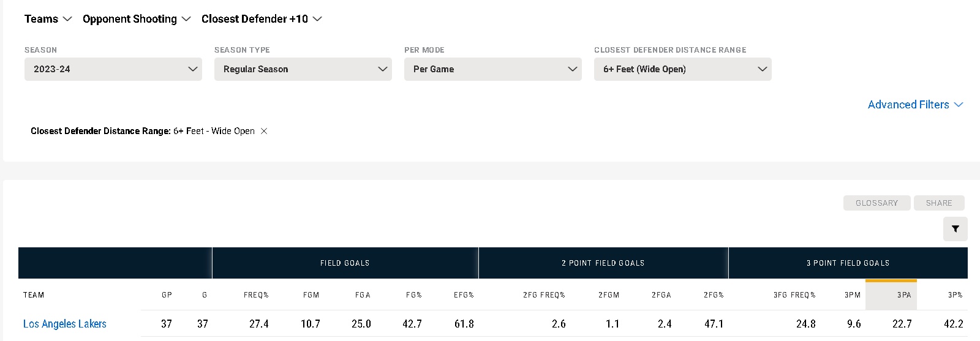Remove the Wide Open filter chip
Image resolution: width=980 pixels, height=341 pixels.
click(x=264, y=131)
